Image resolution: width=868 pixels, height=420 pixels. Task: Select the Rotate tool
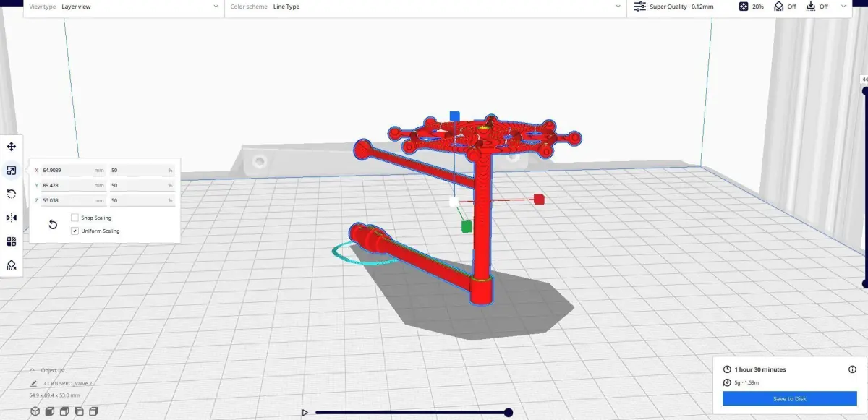(12, 194)
